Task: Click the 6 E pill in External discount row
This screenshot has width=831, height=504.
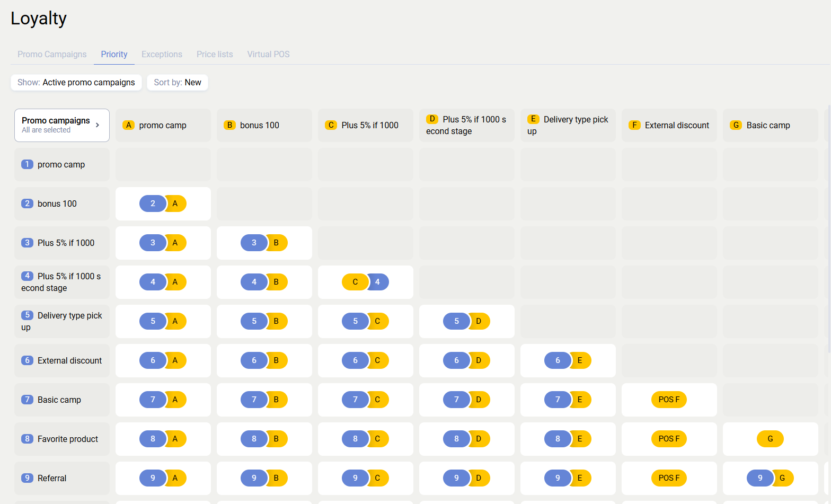Action: click(x=568, y=360)
